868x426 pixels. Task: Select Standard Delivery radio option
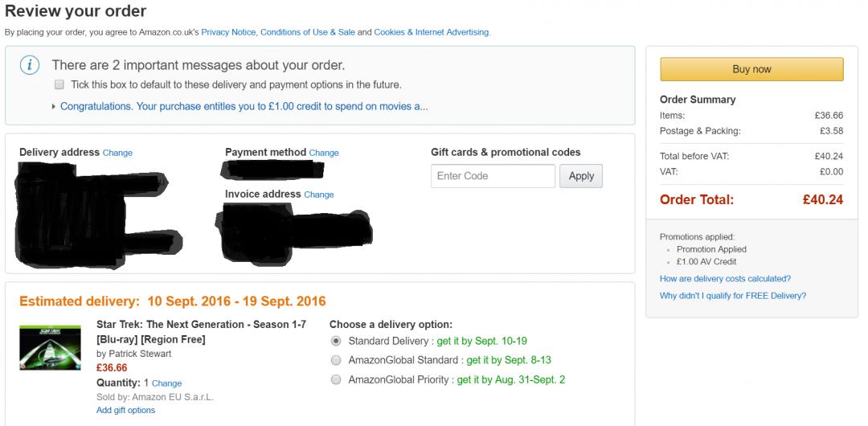[336, 341]
